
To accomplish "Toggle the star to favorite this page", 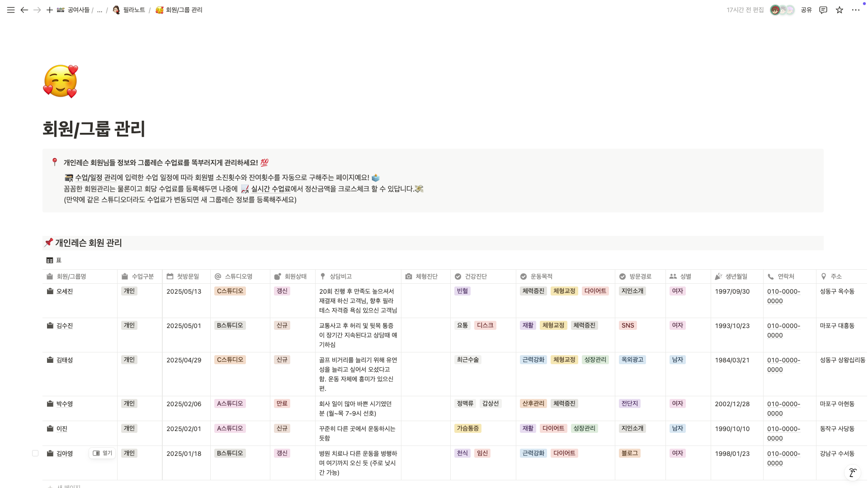I will [840, 10].
